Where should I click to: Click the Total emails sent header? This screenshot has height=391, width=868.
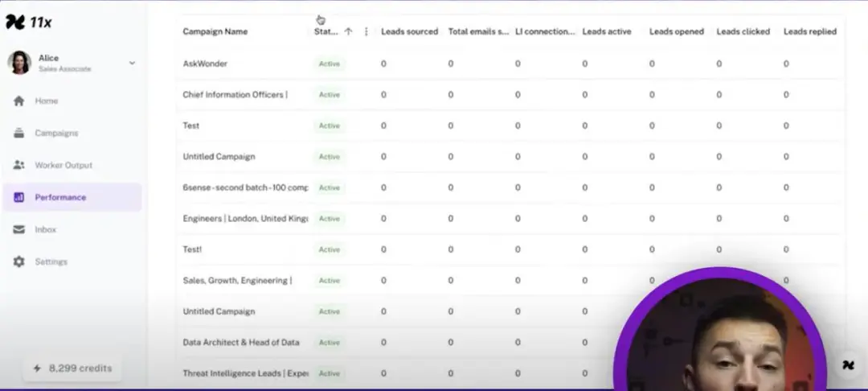tap(478, 31)
